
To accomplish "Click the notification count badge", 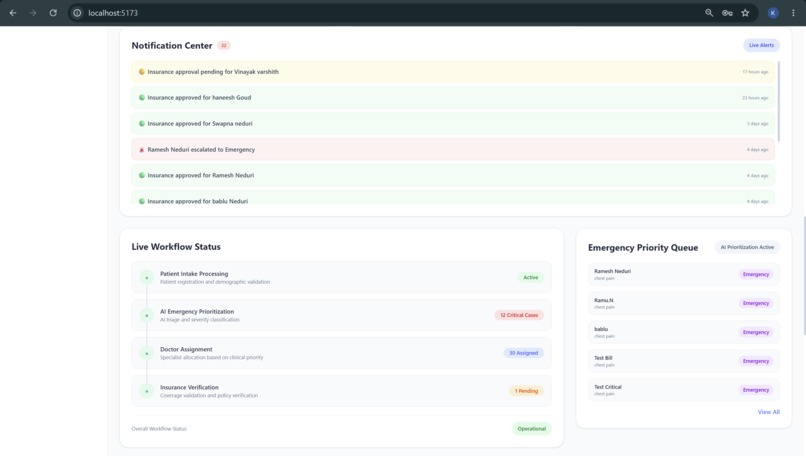I will click(224, 45).
